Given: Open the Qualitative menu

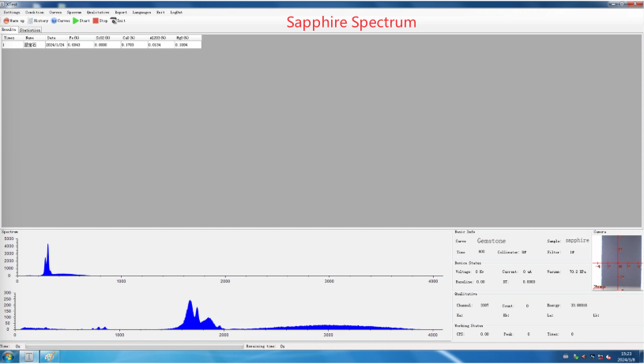Looking at the screenshot, I should click(x=98, y=13).
